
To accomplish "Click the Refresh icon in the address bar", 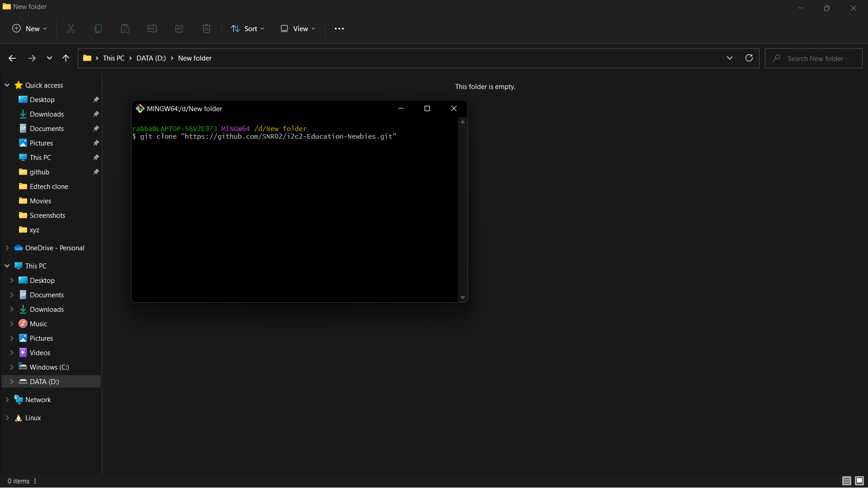I will 749,58.
